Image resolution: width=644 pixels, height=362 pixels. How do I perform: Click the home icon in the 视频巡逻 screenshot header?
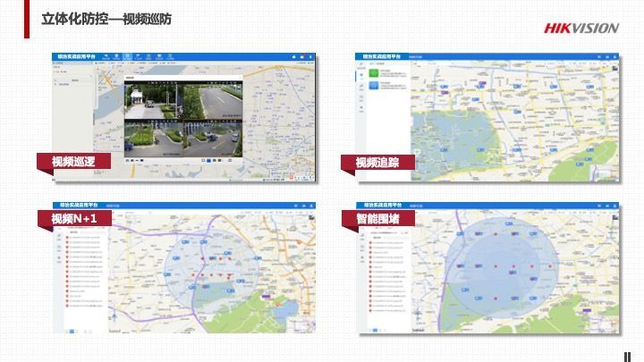[x=293, y=56]
